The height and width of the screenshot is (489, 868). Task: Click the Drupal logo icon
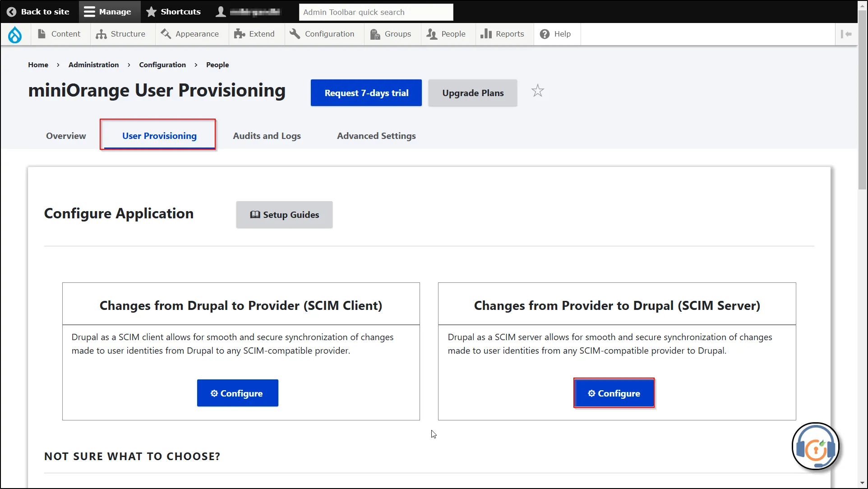pos(15,34)
